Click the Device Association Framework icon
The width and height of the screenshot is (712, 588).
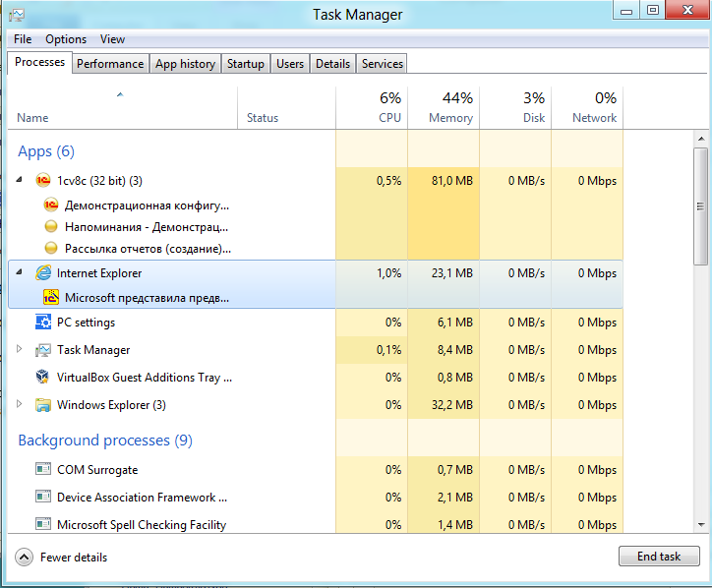click(43, 497)
